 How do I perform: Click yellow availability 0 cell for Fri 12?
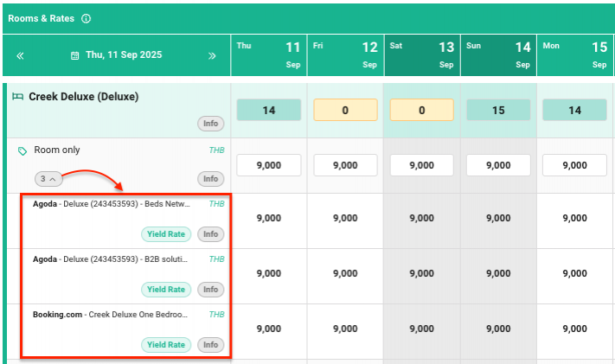[x=345, y=110]
